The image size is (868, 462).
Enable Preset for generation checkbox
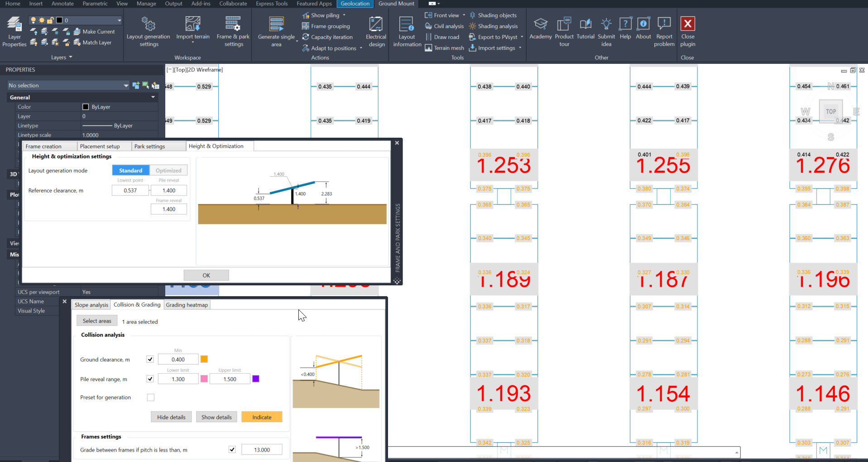[151, 397]
